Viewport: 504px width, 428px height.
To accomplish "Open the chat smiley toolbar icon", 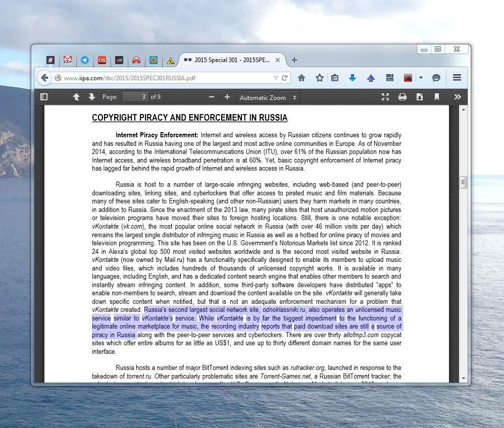I will [x=436, y=78].
